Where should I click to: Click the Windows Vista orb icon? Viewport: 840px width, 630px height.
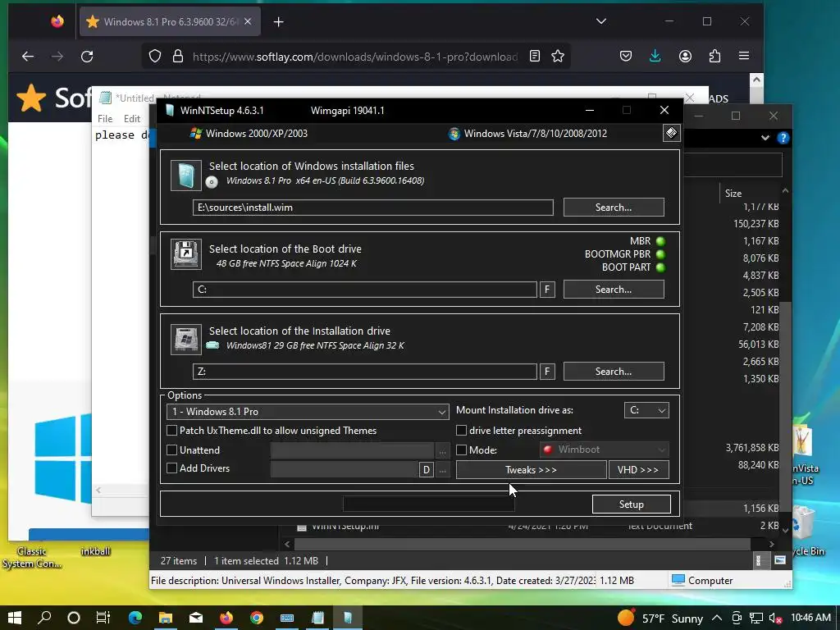click(454, 134)
